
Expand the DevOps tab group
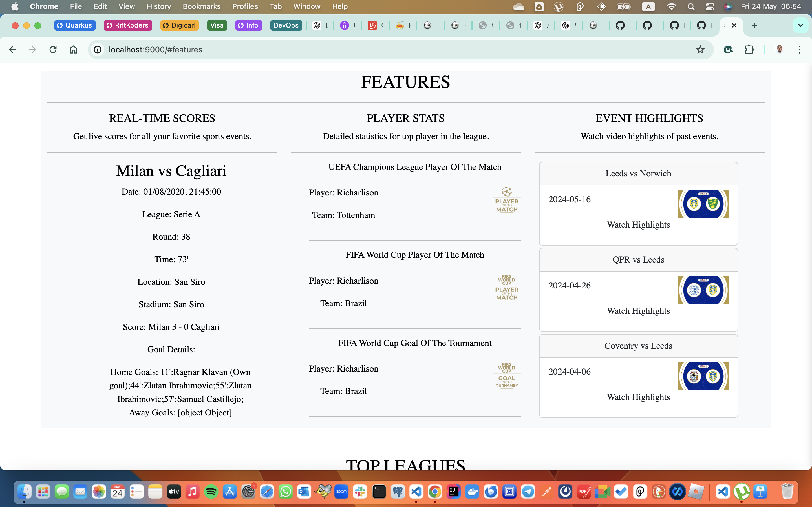pos(286,25)
